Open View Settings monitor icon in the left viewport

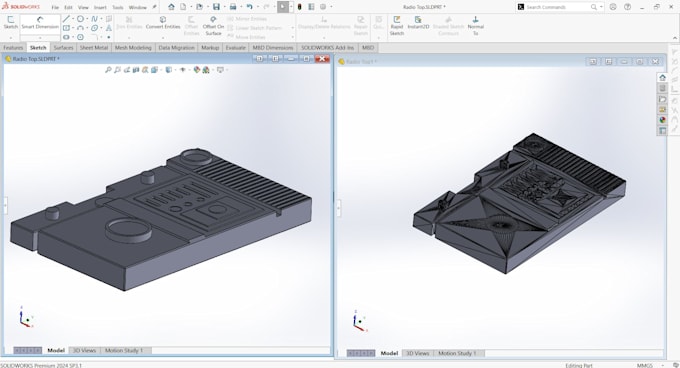tap(220, 70)
